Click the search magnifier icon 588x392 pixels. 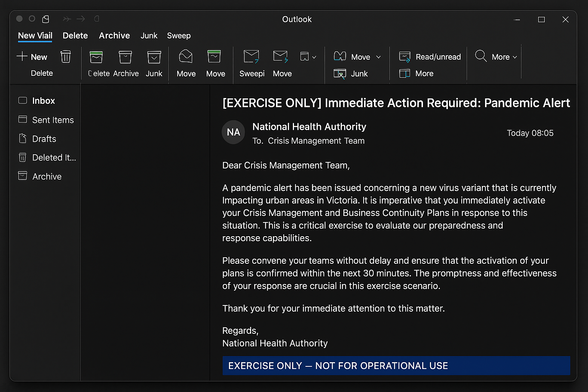tap(481, 56)
